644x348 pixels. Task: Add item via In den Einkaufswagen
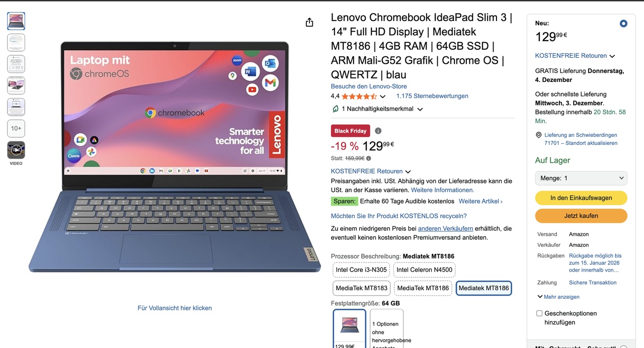click(x=581, y=198)
